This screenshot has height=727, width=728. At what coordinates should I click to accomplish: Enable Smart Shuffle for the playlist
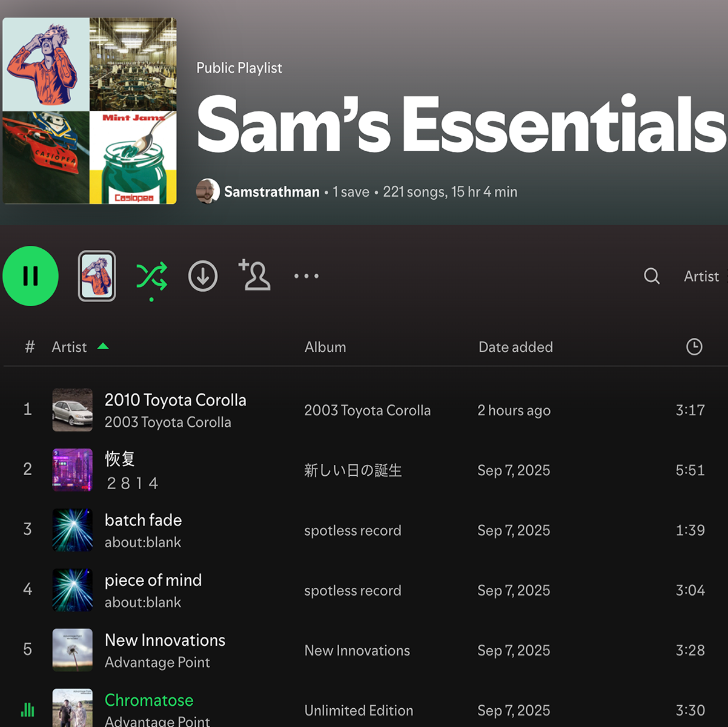(x=152, y=275)
